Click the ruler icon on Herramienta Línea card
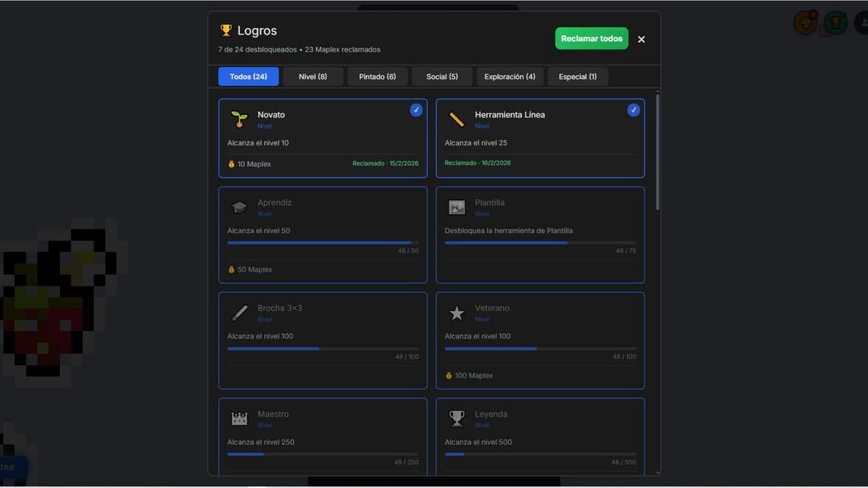This screenshot has height=488, width=868. [x=457, y=119]
